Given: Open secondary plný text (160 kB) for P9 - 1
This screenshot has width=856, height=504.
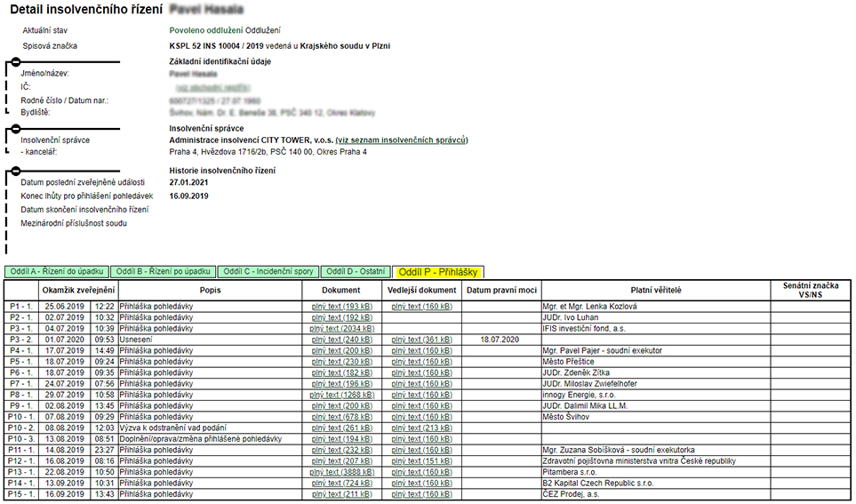Looking at the screenshot, I should point(421,405).
